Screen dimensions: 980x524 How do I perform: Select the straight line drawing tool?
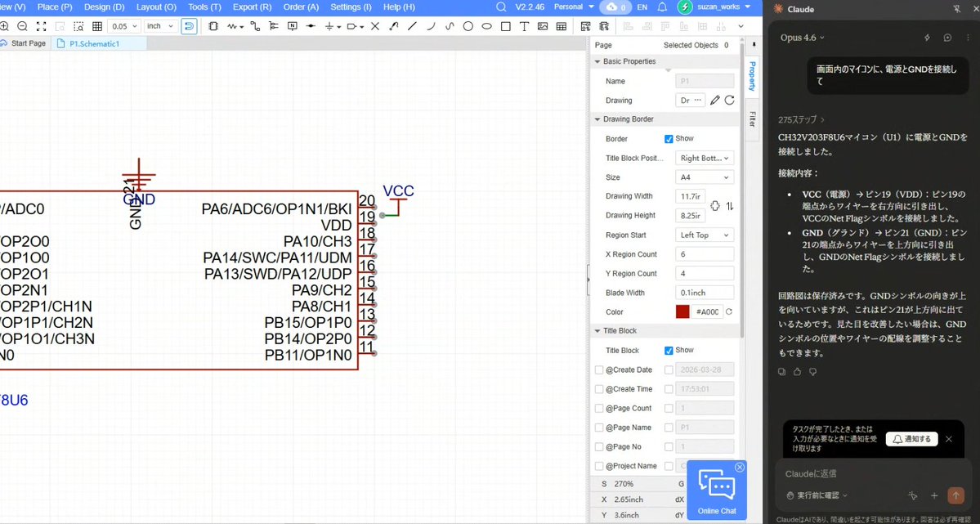(412, 26)
